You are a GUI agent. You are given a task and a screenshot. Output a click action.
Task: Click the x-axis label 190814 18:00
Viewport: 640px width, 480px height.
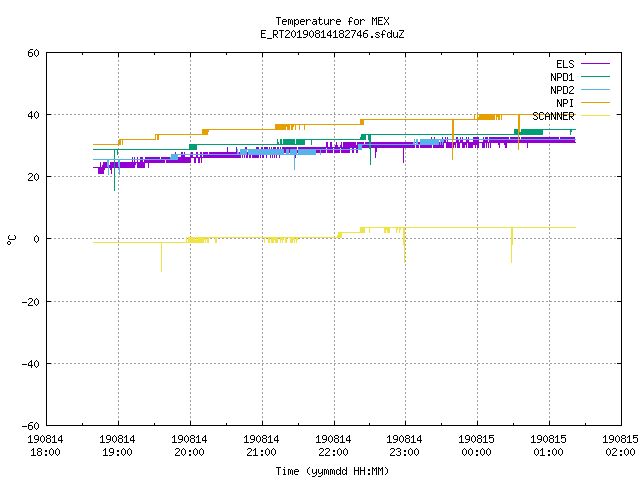45,446
